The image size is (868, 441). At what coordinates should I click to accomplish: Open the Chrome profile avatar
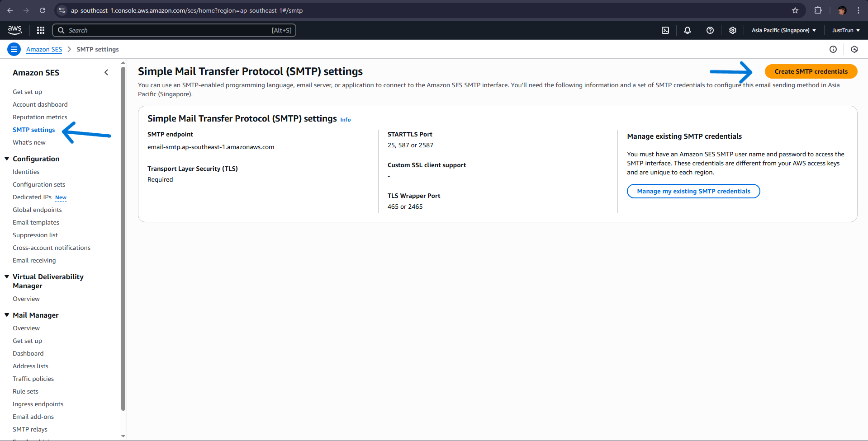point(842,10)
